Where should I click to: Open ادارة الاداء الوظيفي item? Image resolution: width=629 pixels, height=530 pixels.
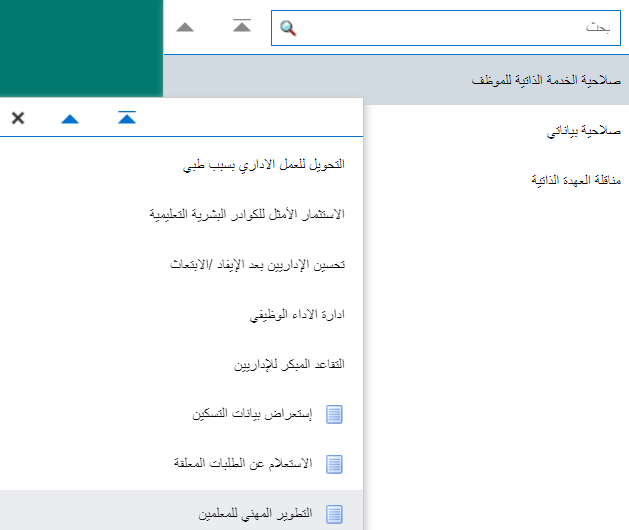click(297, 315)
